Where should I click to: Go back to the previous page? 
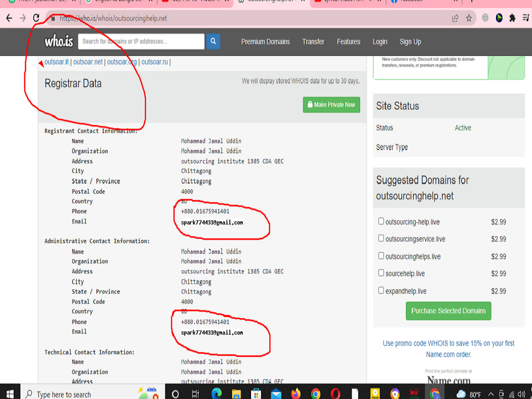pyautogui.click(x=9, y=18)
